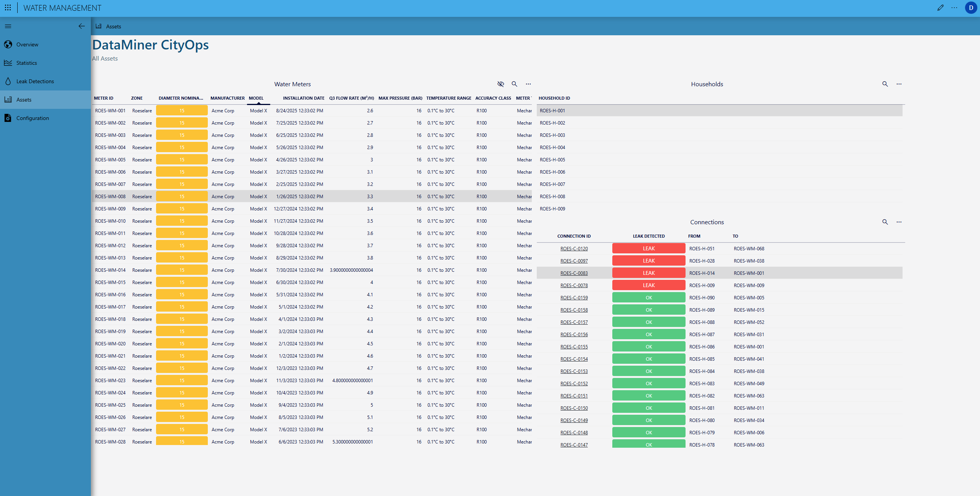Open Water Meters more options menu
Image resolution: width=980 pixels, height=496 pixels.
(x=528, y=84)
